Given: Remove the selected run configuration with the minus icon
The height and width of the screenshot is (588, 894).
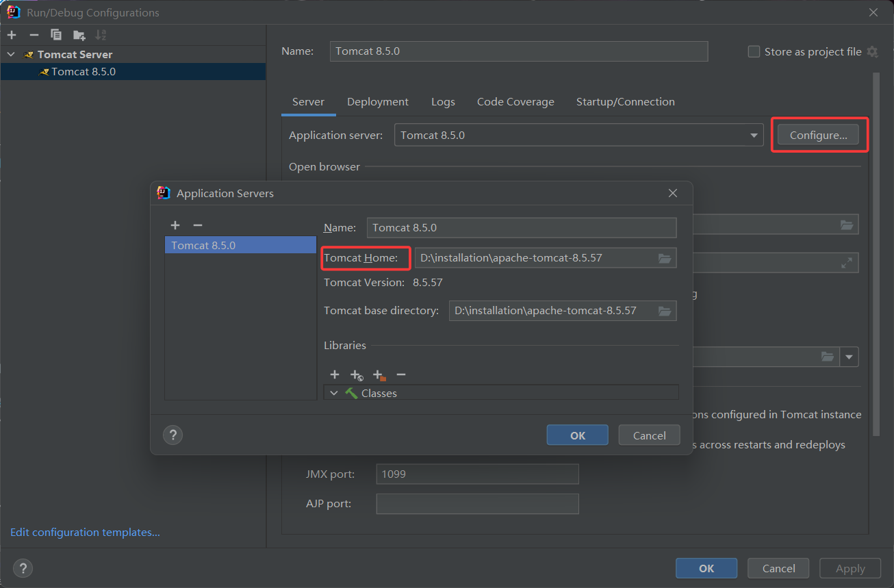Looking at the screenshot, I should [34, 35].
